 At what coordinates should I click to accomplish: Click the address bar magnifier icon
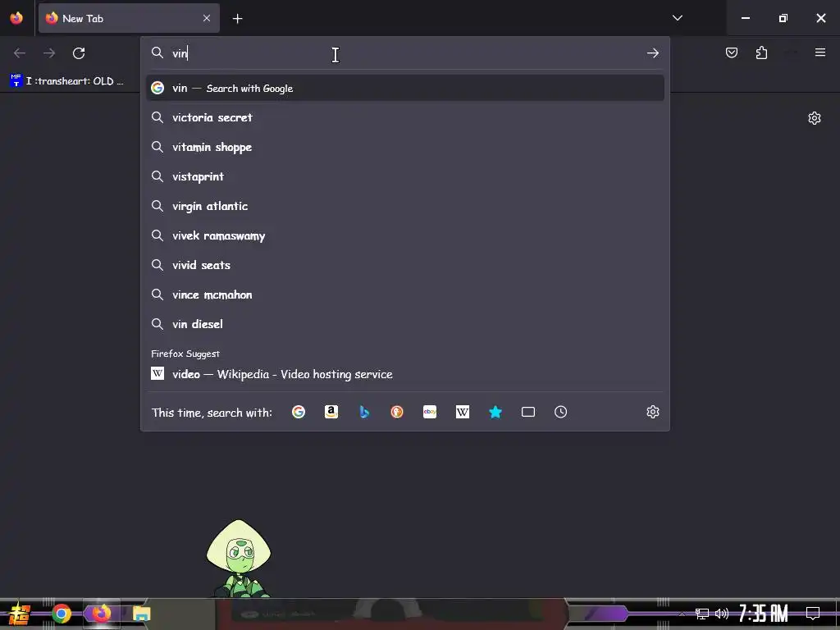click(x=157, y=52)
